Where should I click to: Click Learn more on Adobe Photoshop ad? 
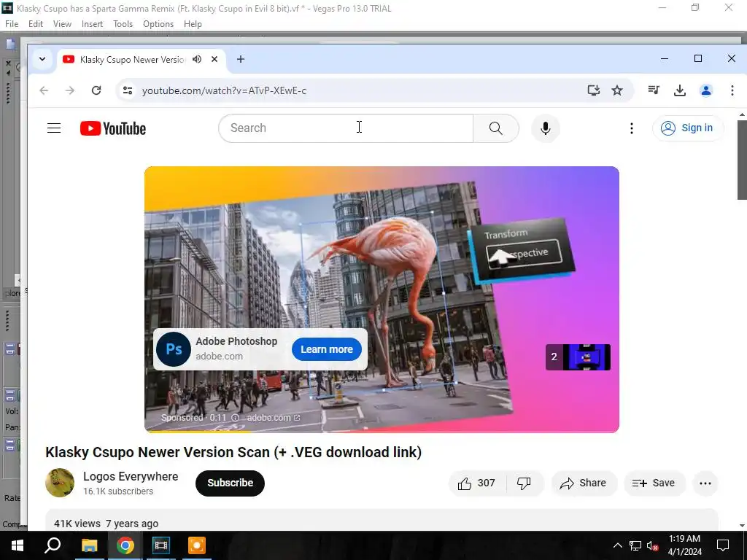326,349
